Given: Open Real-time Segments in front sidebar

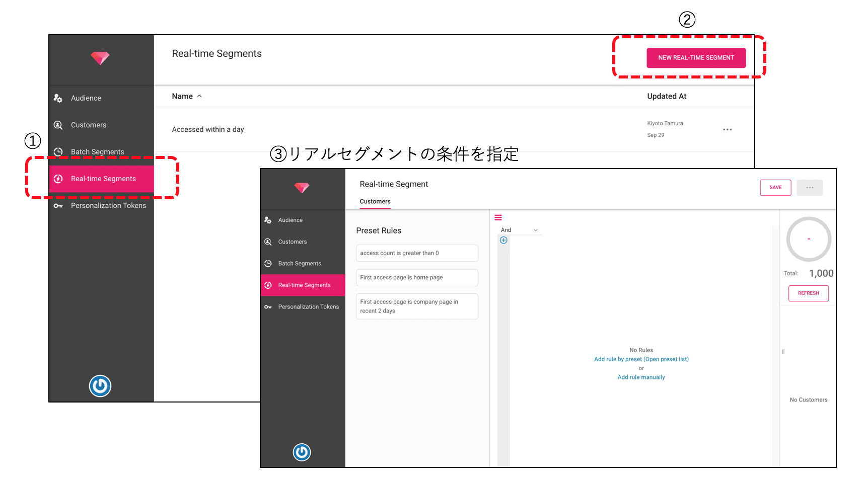Looking at the screenshot, I should (304, 285).
